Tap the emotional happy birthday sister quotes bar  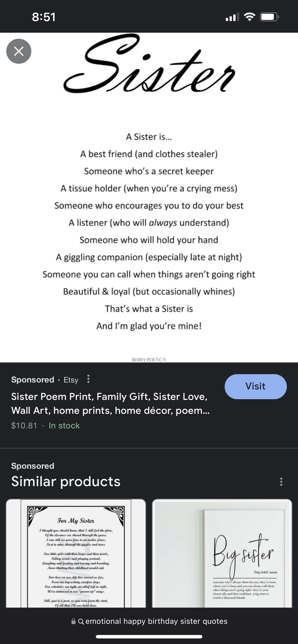(x=156, y=621)
